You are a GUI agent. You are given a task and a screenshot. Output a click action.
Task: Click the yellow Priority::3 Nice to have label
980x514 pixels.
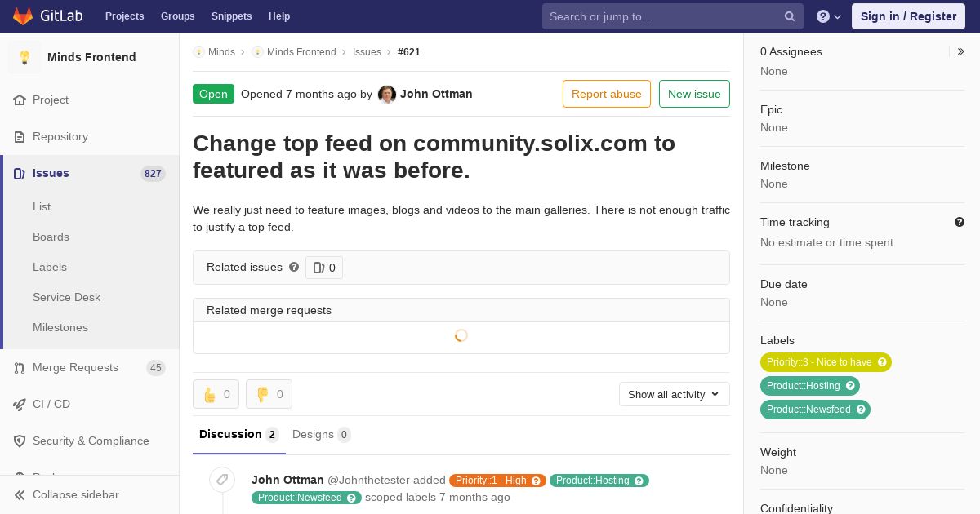826,362
